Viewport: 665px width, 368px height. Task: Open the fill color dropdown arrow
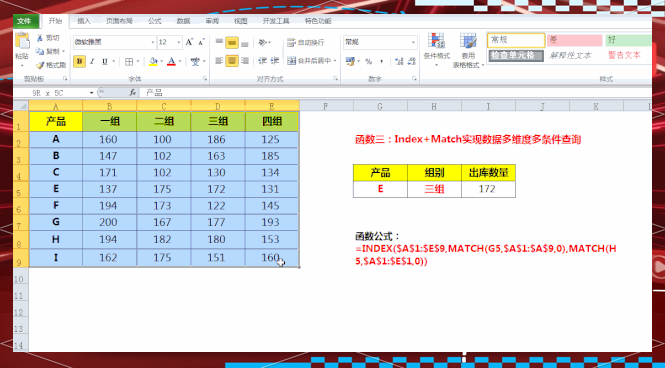tap(162, 62)
